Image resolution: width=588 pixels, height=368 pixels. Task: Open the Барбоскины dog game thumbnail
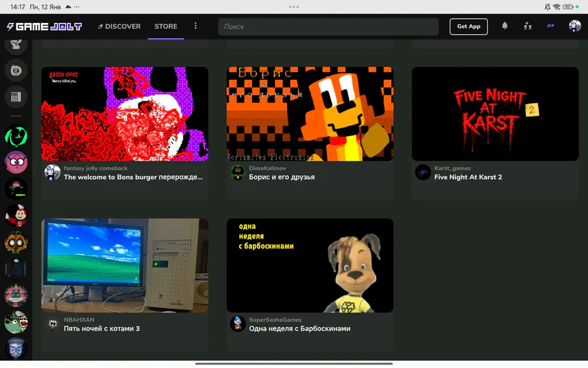(310, 265)
